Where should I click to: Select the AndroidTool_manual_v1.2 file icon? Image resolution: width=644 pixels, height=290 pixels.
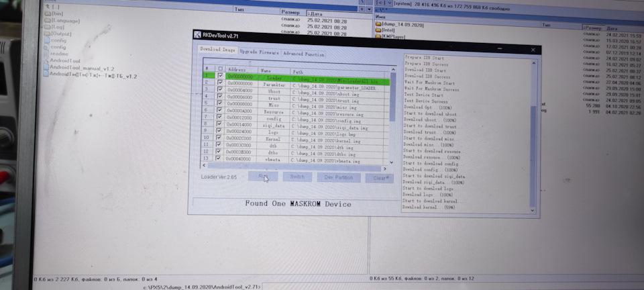click(46, 67)
